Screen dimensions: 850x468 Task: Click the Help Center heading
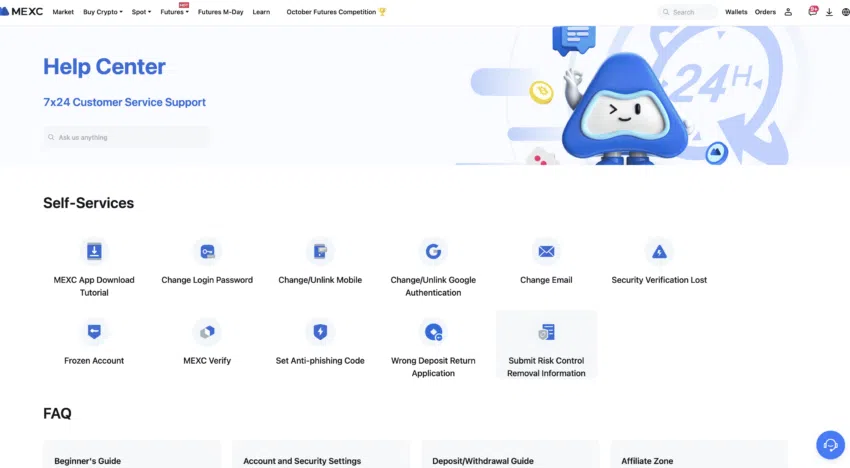pos(104,67)
